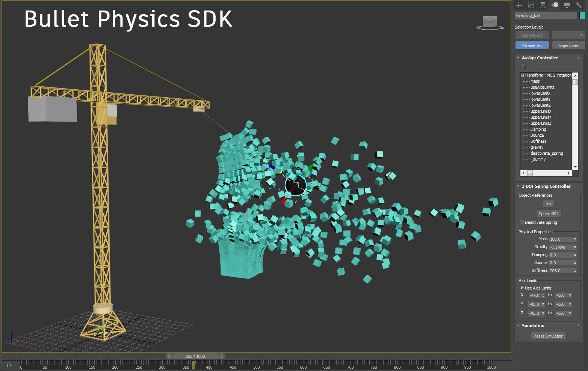This screenshot has width=588, height=371.
Task: Click the Sphere001 object reference button
Action: pyautogui.click(x=549, y=214)
